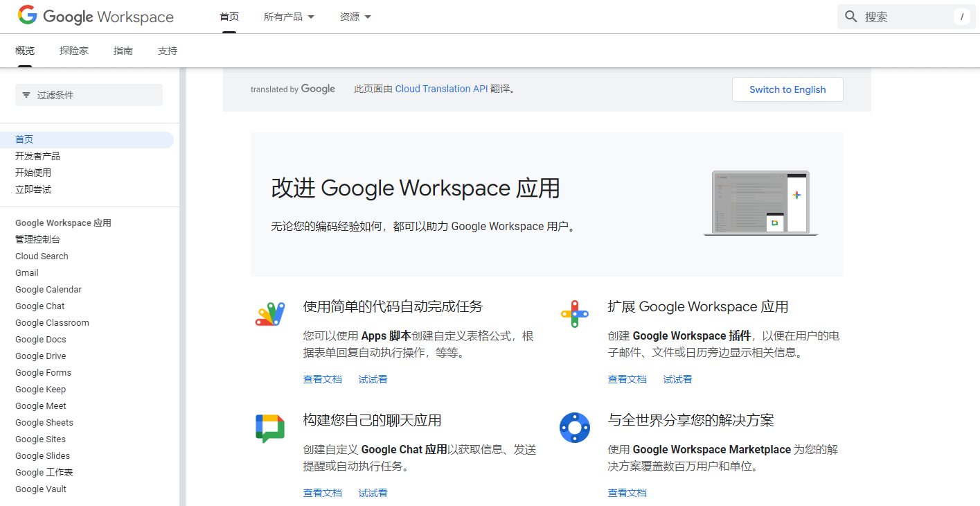980x506 pixels.
Task: Click the filter icon beside 过滤条件
Action: 26,95
